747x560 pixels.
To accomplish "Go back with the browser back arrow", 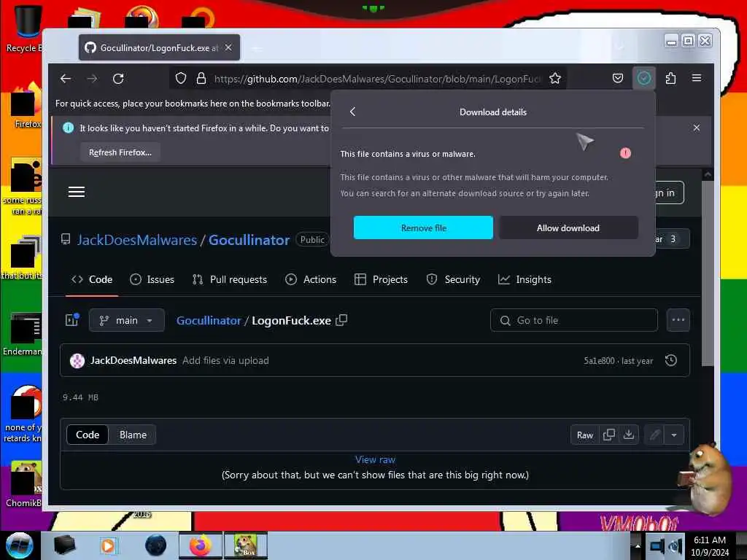I will click(66, 79).
